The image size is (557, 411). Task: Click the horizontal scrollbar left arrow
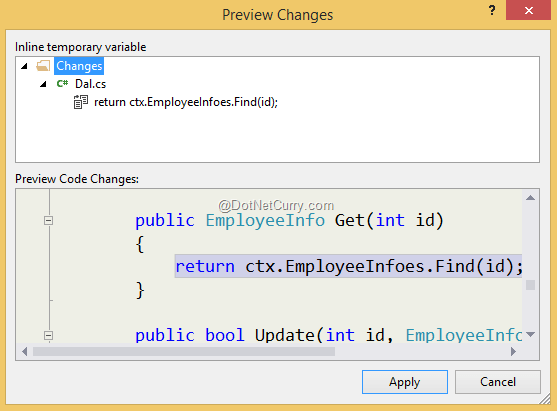pyautogui.click(x=25, y=352)
